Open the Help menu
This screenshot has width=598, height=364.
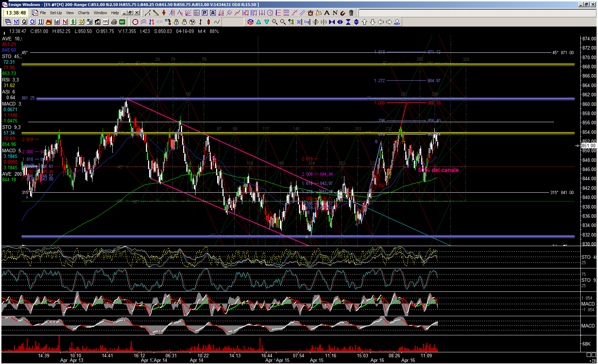pos(115,13)
